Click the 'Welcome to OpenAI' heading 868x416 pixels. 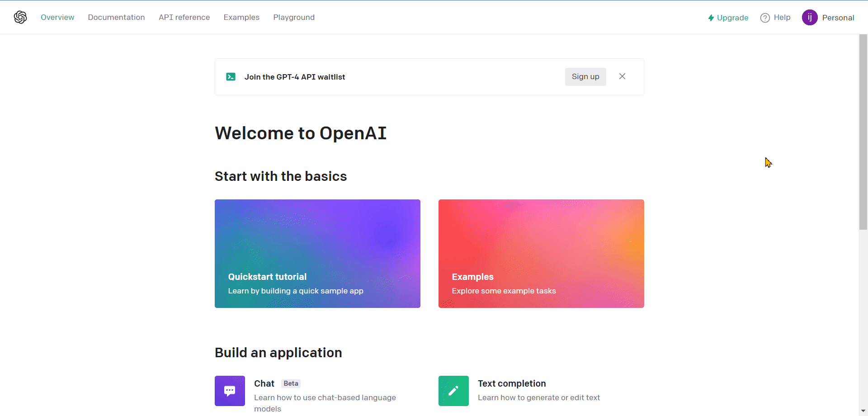(301, 133)
